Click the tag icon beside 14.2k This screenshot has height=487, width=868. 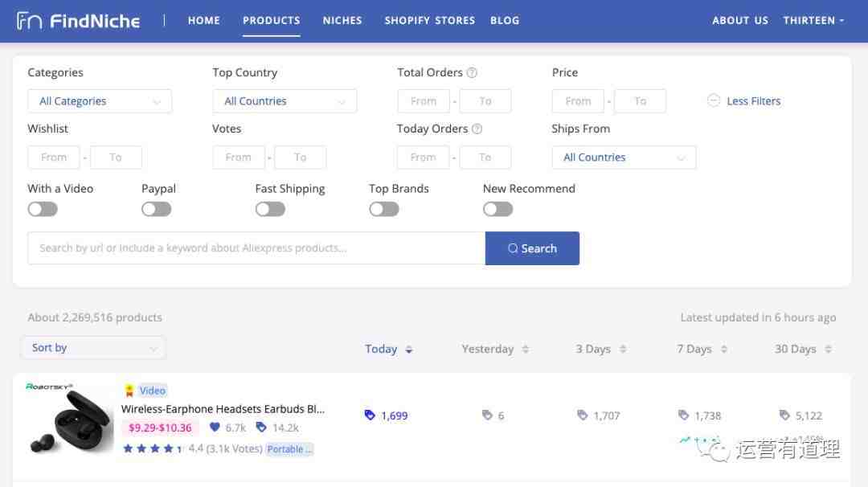click(261, 428)
